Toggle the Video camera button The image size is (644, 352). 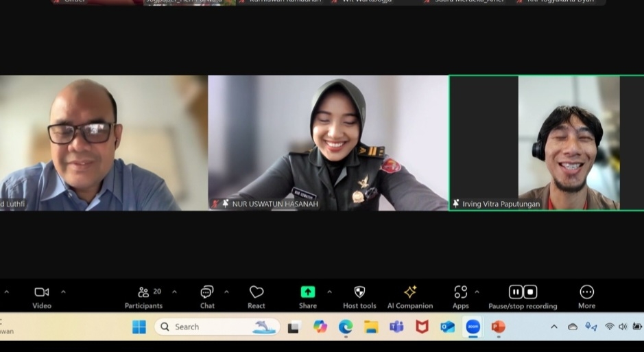pos(41,297)
